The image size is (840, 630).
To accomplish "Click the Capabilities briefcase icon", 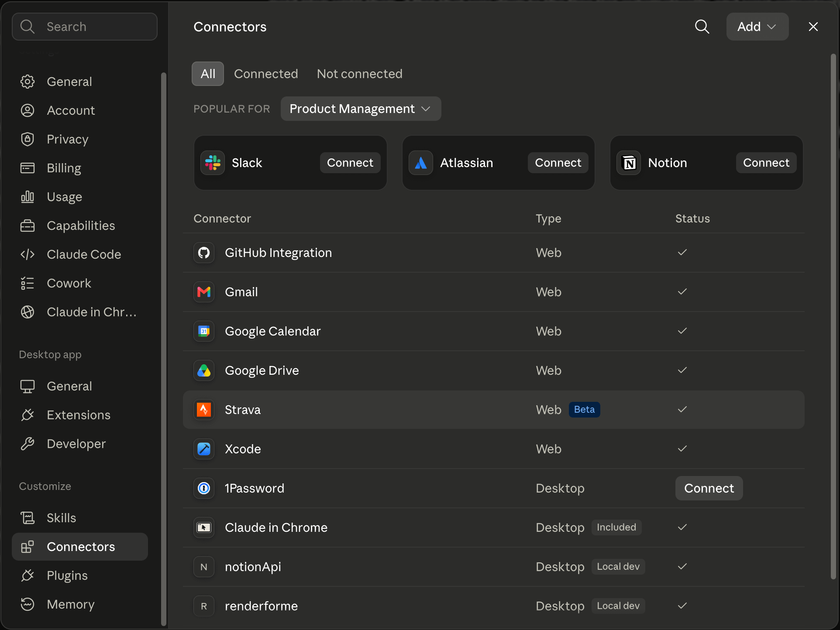I will pos(28,226).
